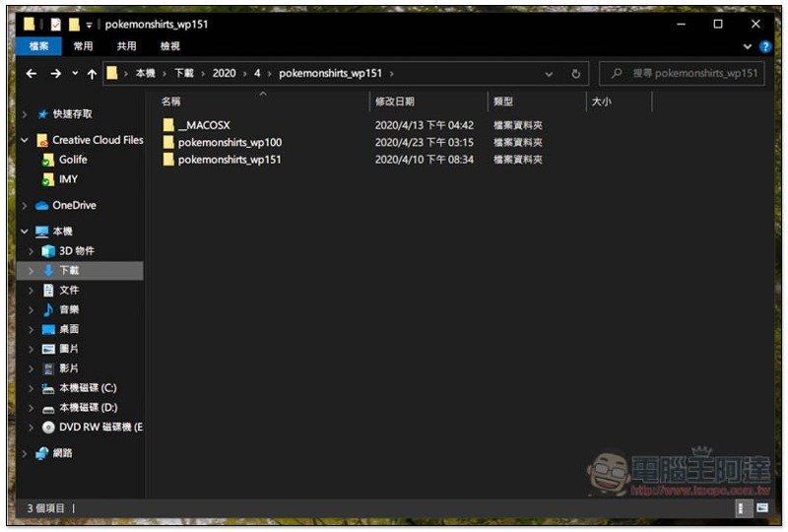Screen dimensions: 788x532
Task: Collapse the Creative Cloud Files node
Action: (24, 140)
